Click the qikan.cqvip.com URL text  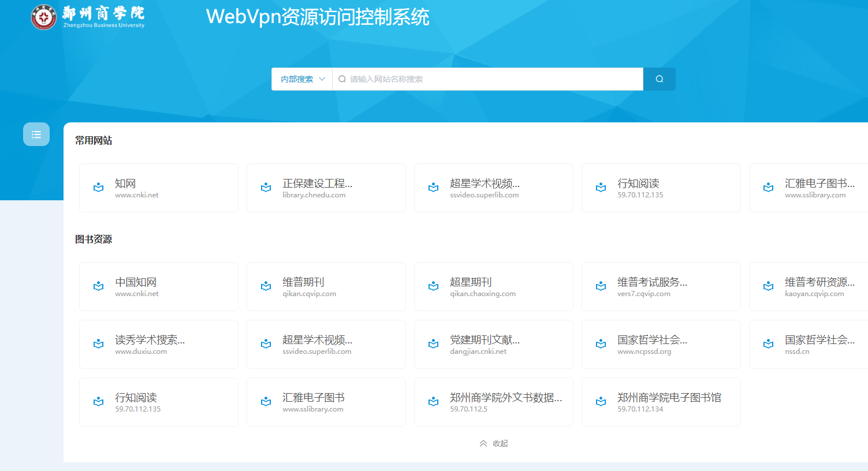[310, 294]
